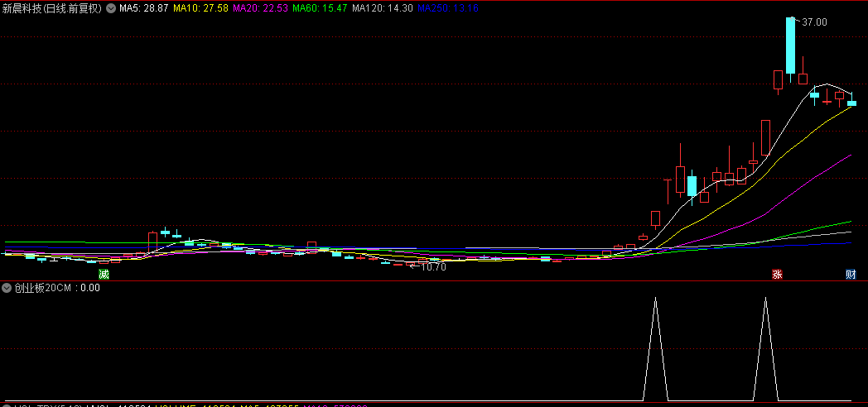The height and width of the screenshot is (407, 868).
Task: Expand the 创业板20CM indicator dropdown arrow
Action: (7, 288)
